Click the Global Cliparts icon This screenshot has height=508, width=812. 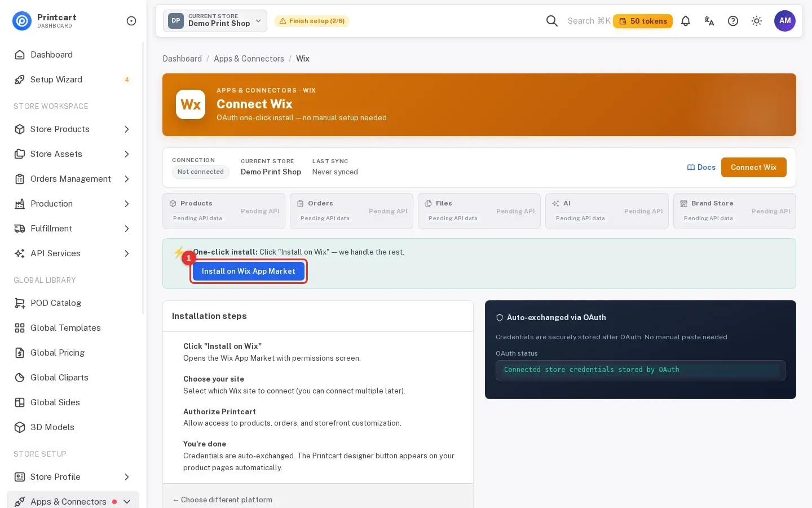[20, 378]
